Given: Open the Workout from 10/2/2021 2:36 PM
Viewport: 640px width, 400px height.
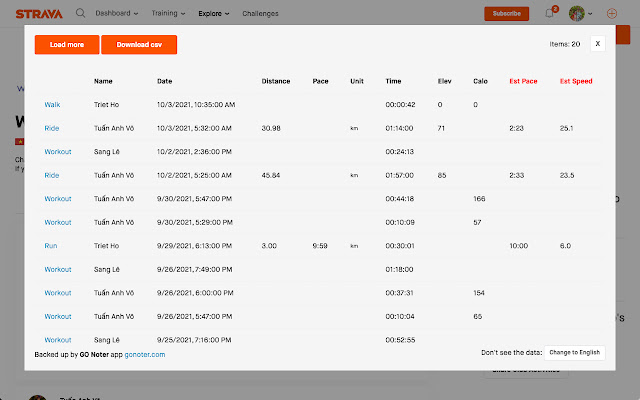Looking at the screenshot, I should 58,151.
